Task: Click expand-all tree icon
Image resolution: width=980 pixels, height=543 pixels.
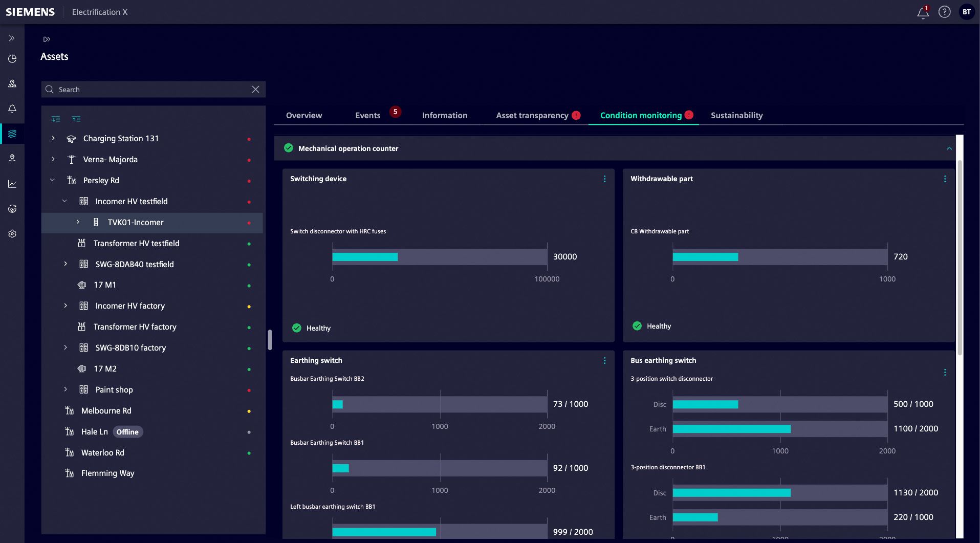Action: (x=56, y=119)
